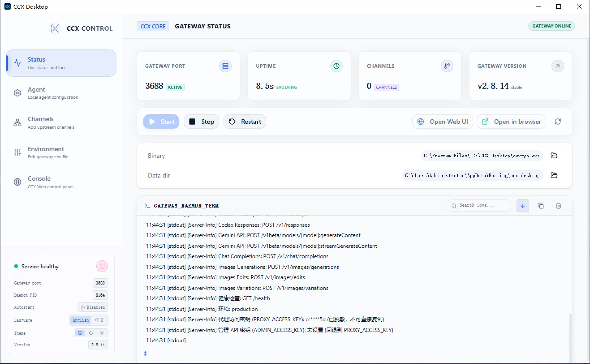Screen dimensions: 590x364
Task: Click the refresh icon beside Open in browser
Action: coord(558,122)
